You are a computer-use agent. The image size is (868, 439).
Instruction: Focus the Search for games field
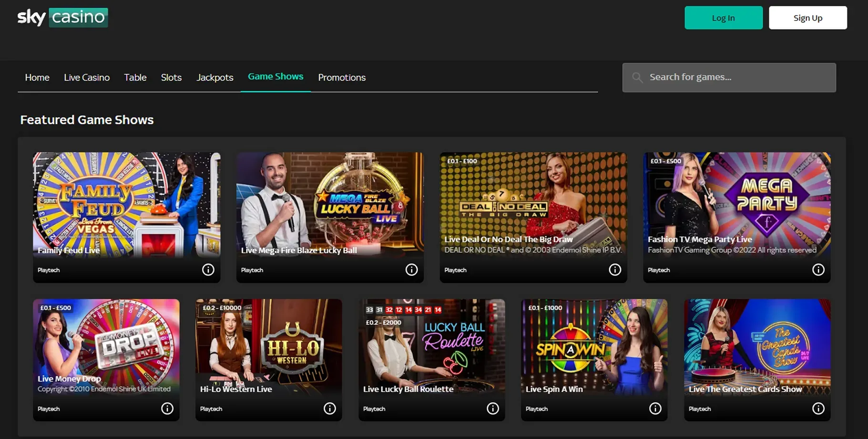[729, 77]
